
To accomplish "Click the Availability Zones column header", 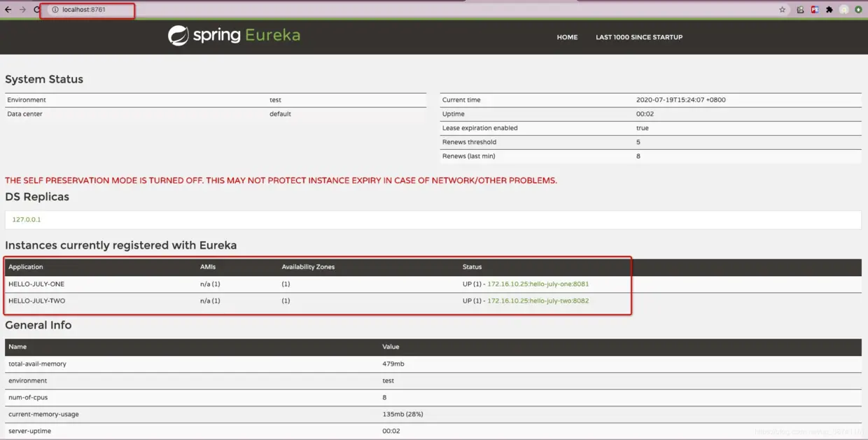I will click(308, 267).
